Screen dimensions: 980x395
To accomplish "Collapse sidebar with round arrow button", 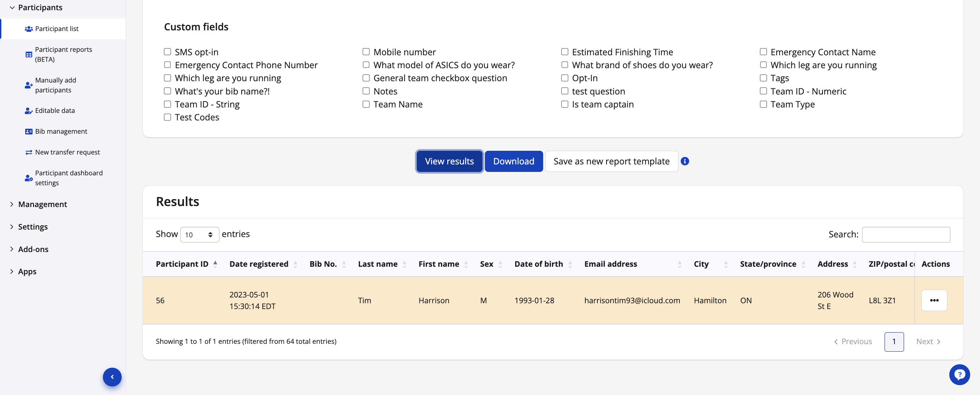I will click(112, 377).
